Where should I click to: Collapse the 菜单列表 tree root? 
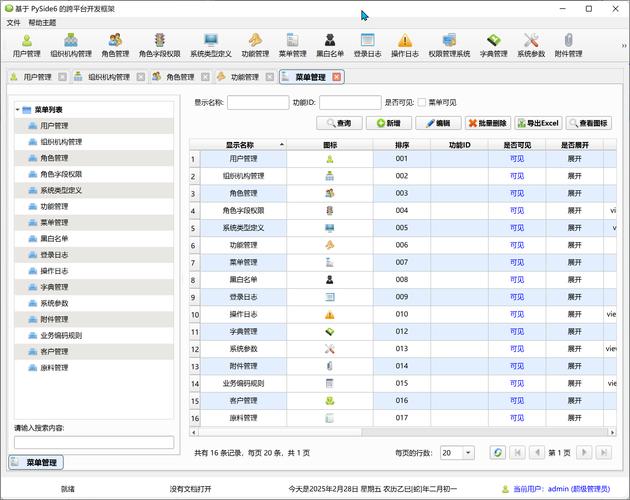pyautogui.click(x=18, y=110)
